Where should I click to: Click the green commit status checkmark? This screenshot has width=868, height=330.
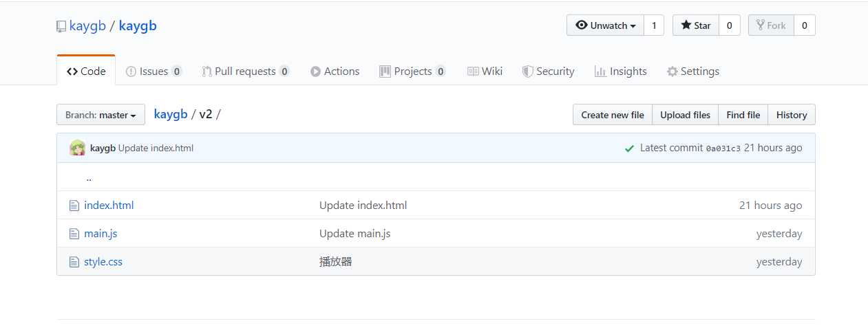point(629,148)
